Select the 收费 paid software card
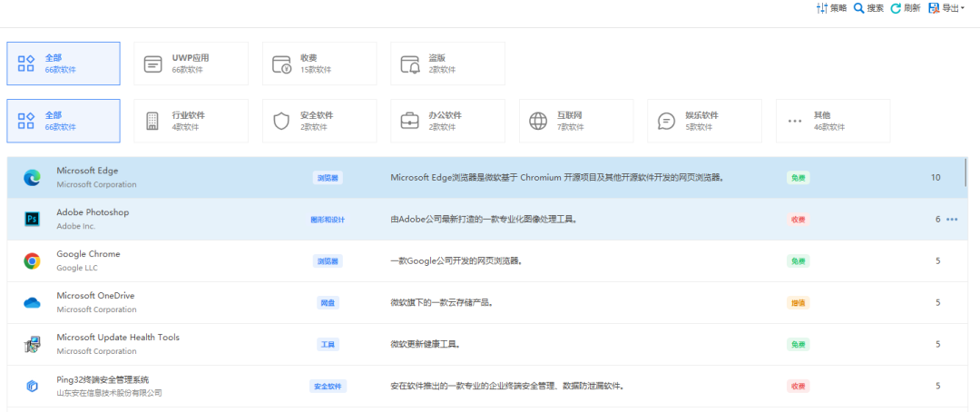The width and height of the screenshot is (980, 412). [x=319, y=64]
